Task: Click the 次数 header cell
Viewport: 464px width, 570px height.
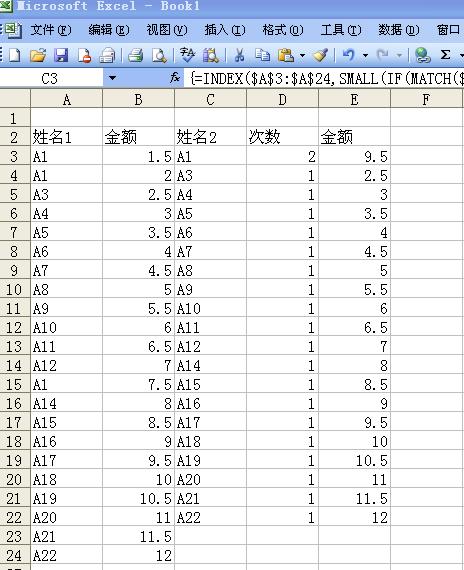Action: click(x=283, y=137)
